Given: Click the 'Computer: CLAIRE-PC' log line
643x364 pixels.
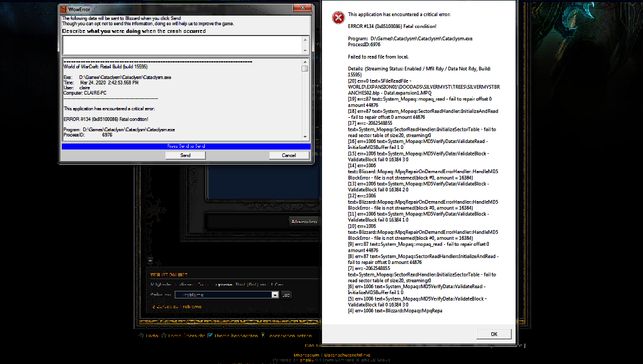Looking at the screenshot, I should pos(85,93).
